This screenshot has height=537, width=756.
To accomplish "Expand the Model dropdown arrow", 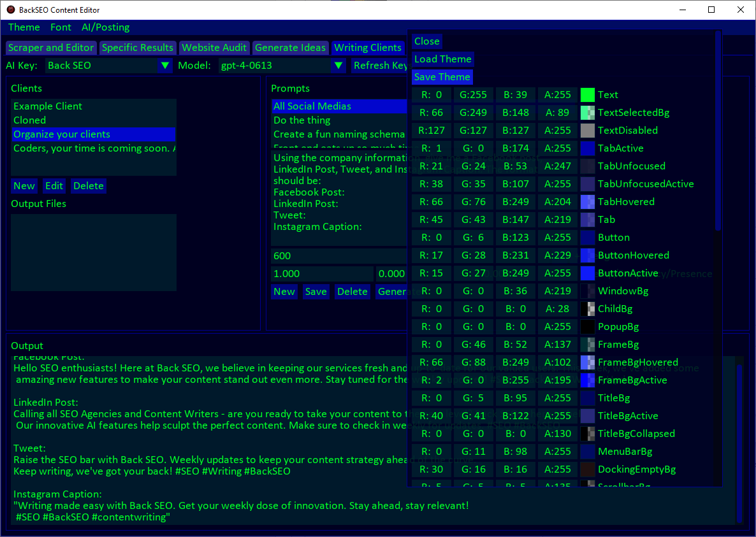I will [x=338, y=66].
